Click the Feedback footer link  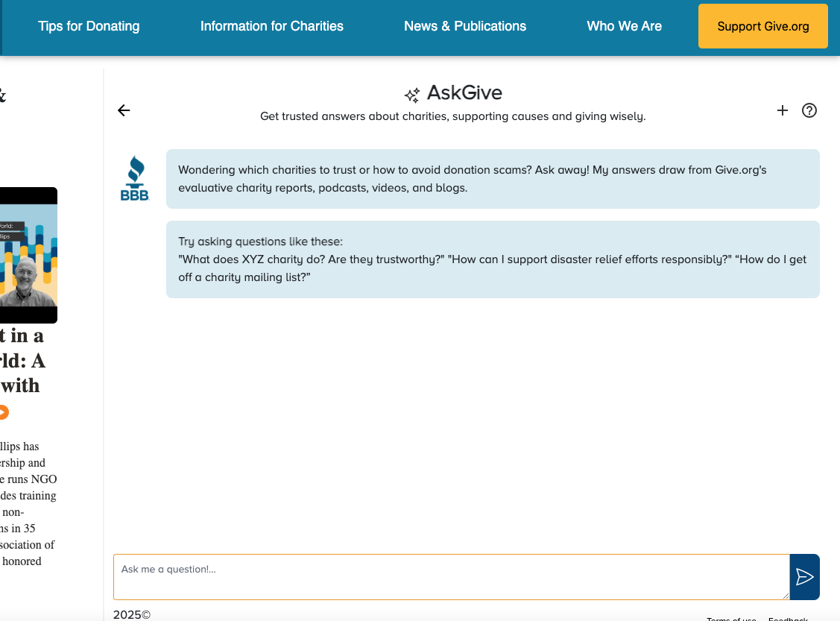(787, 618)
